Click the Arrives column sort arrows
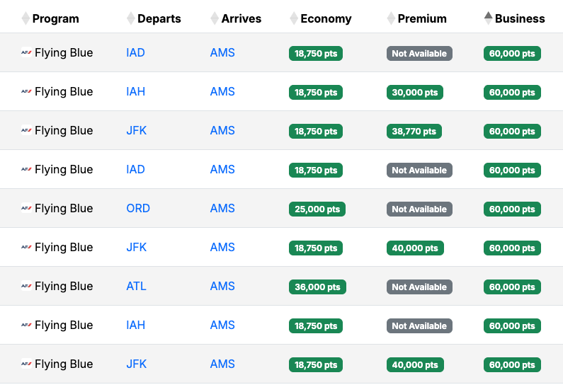Image resolution: width=563 pixels, height=392 pixels. click(x=215, y=18)
